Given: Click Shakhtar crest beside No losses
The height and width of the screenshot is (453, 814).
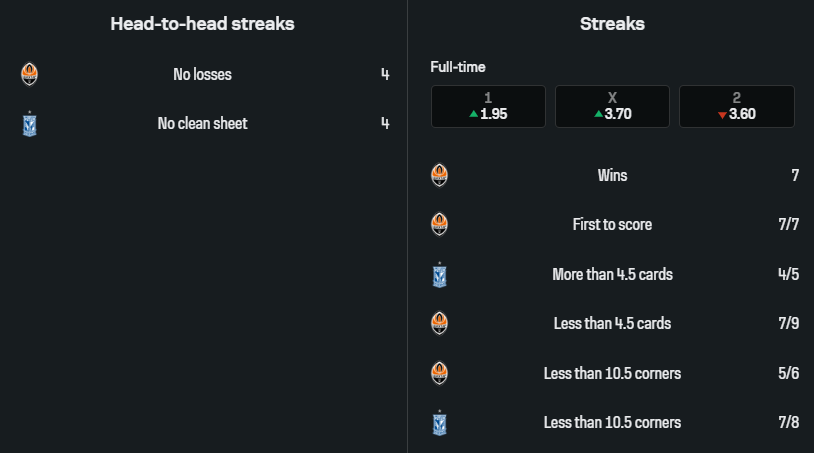Looking at the screenshot, I should pyautogui.click(x=29, y=74).
